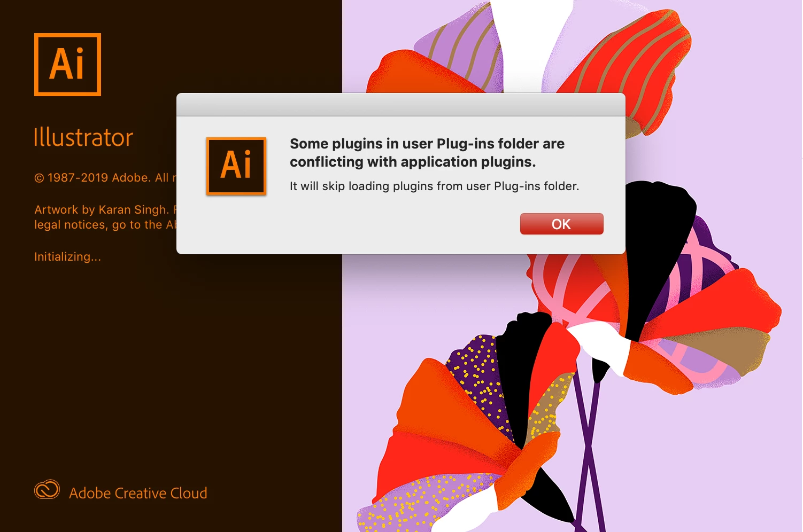803x532 pixels.
Task: Click the 'Adobe Creative Cloud' text
Action: tap(138, 493)
